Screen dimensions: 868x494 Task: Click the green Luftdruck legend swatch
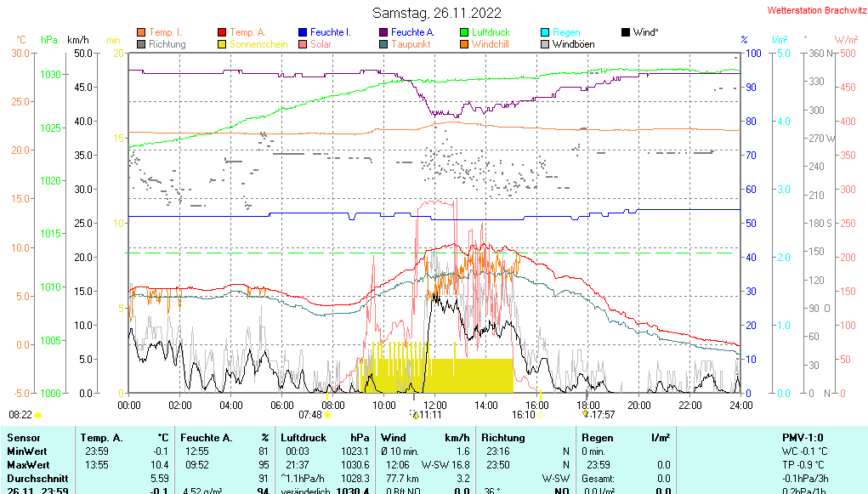coord(464,32)
